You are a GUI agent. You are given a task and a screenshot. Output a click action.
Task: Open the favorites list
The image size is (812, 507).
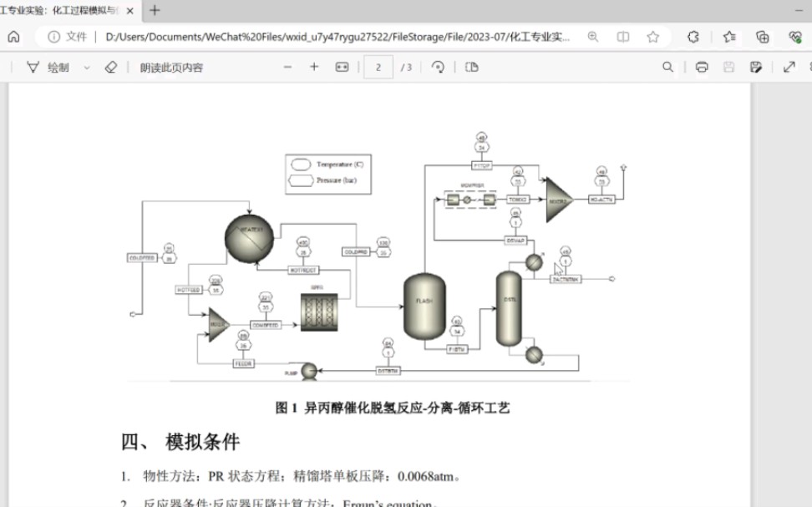tap(729, 37)
